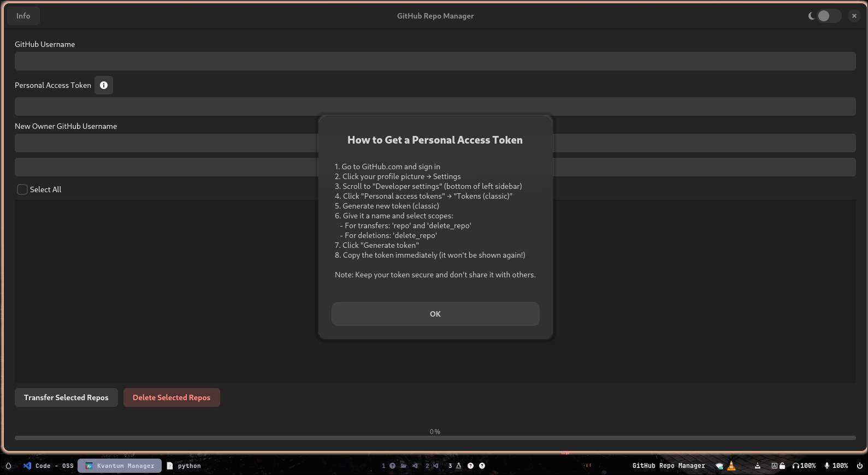Click the microphone 100% indicator
The height and width of the screenshot is (475, 868).
coord(836,466)
